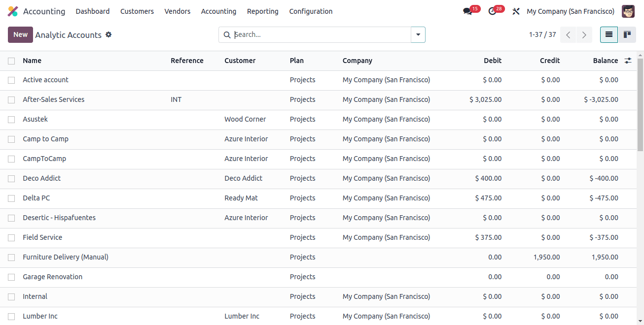Open the company switcher My Company (San Francisco)

(571, 11)
